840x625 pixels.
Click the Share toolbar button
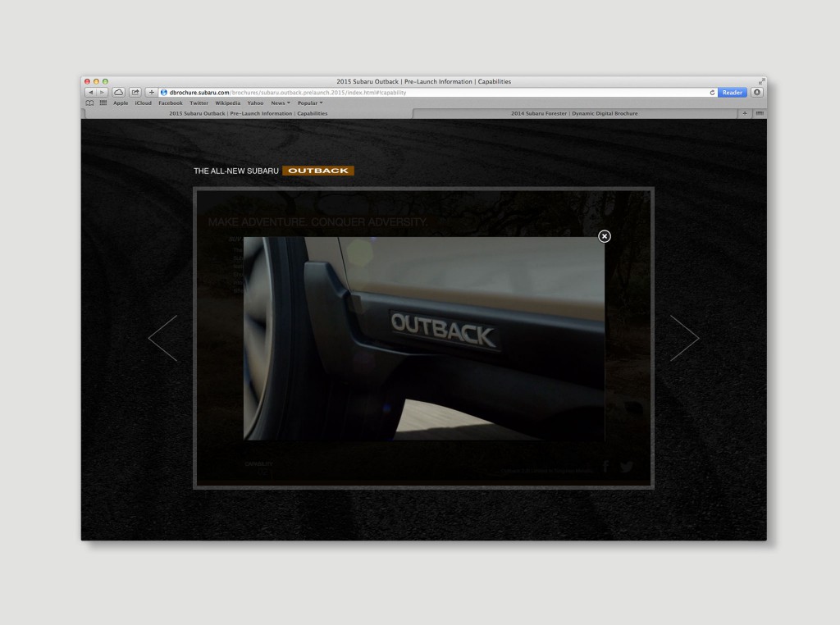(135, 93)
